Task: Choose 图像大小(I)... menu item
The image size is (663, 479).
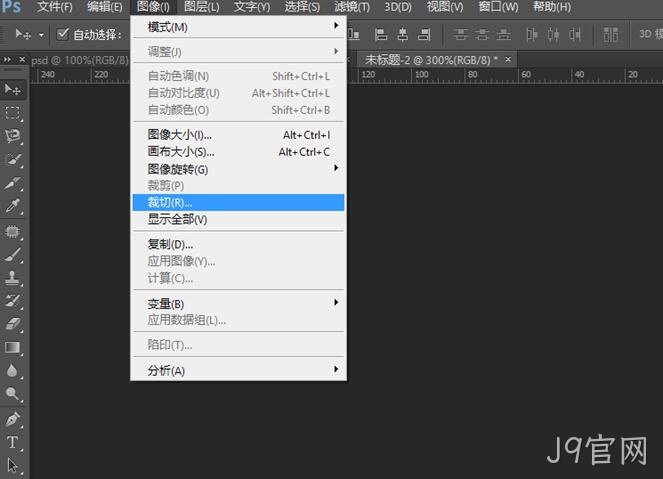Action: pos(238,135)
